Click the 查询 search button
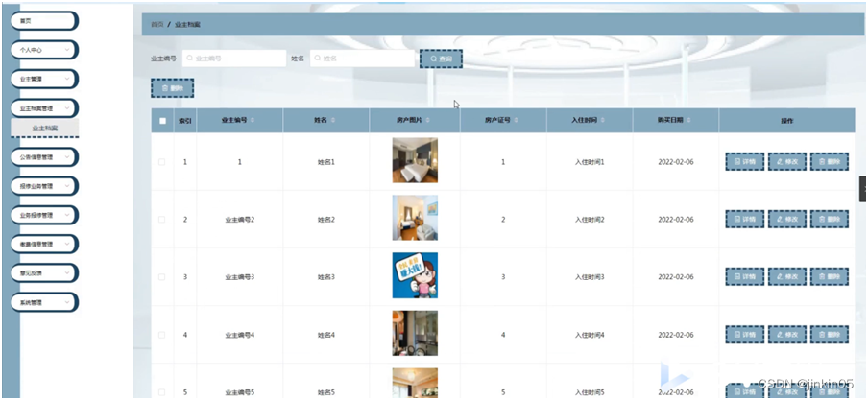 [x=441, y=59]
